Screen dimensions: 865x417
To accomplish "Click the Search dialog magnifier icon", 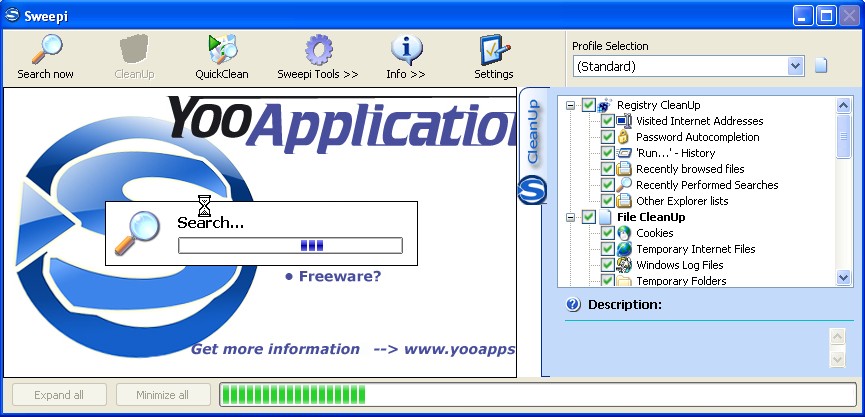I will [x=137, y=233].
